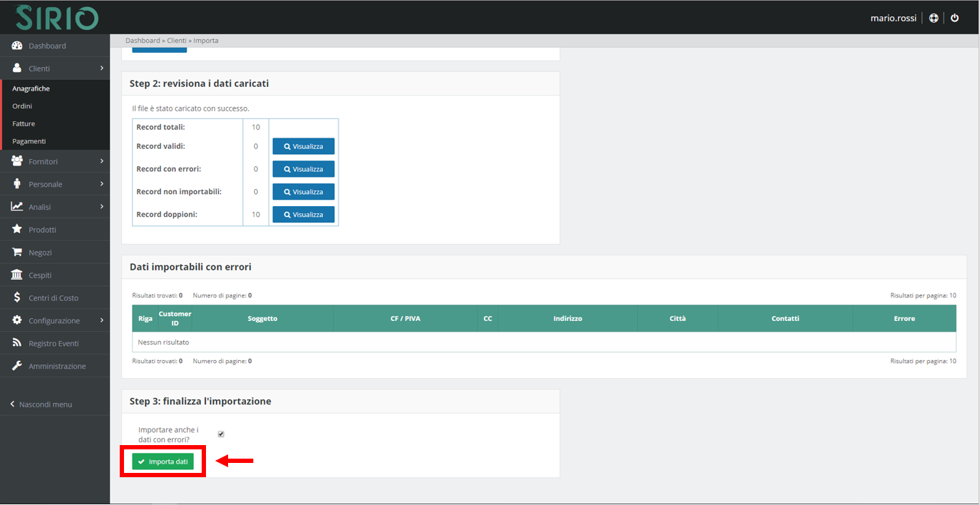Click the Negozi shopping cart icon
Screen dimensions: 980x505
pyautogui.click(x=17, y=252)
